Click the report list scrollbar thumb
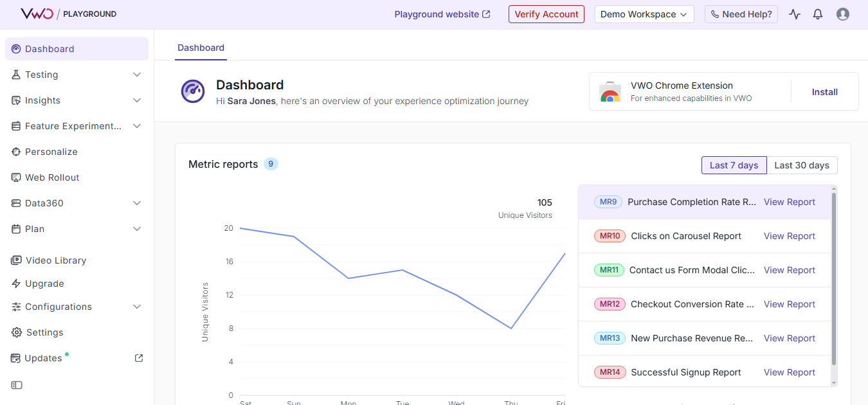Viewport: 868px width, 405px height. [834, 278]
